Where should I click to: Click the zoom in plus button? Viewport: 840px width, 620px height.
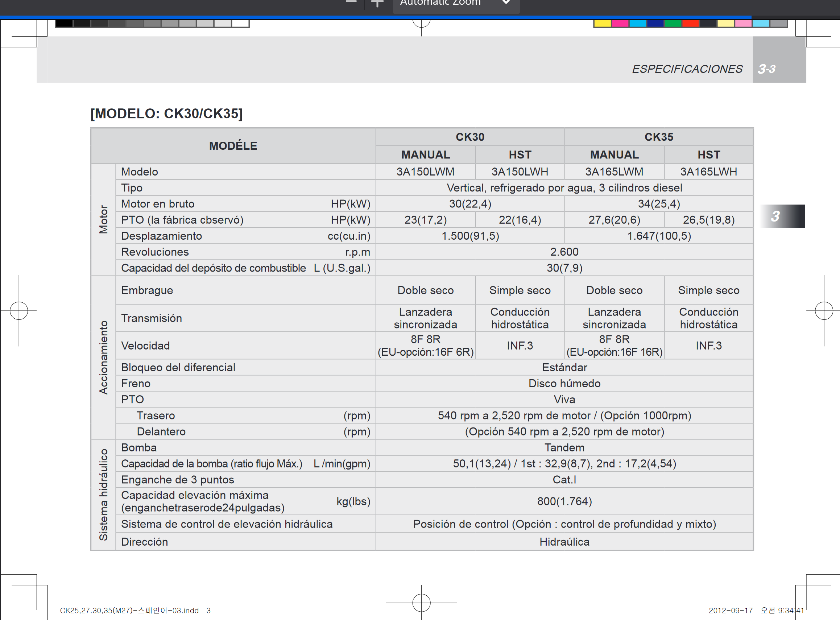377,3
